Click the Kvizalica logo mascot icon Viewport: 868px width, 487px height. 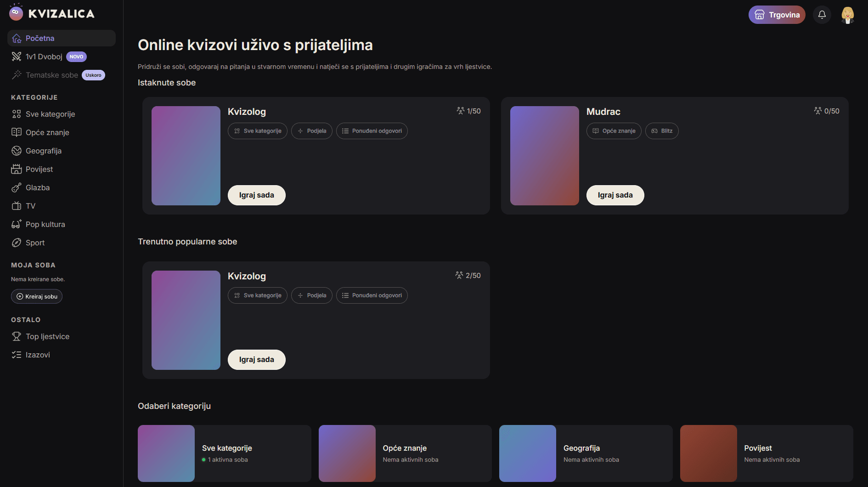tap(16, 13)
